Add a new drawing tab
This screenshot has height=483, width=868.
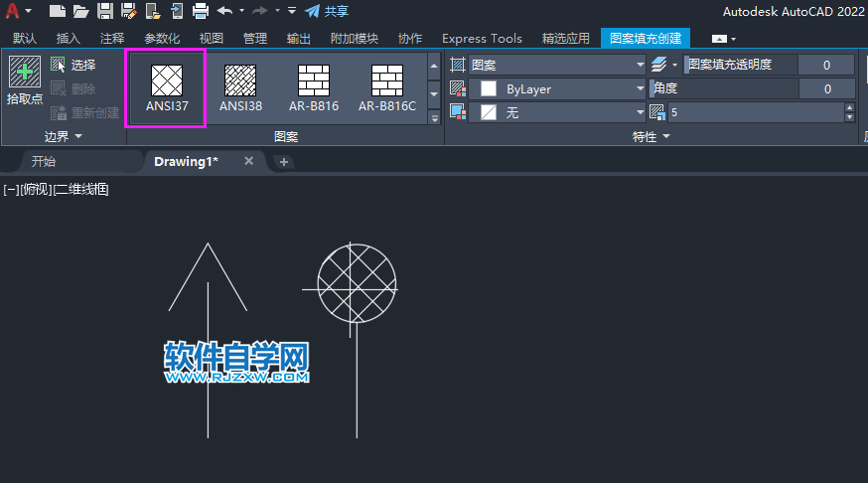coord(283,162)
